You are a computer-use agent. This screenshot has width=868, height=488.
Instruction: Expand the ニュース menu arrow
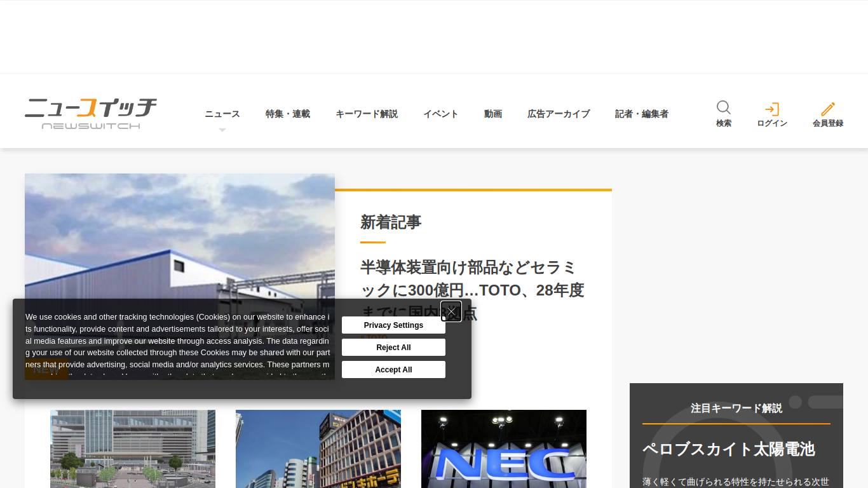click(x=222, y=130)
